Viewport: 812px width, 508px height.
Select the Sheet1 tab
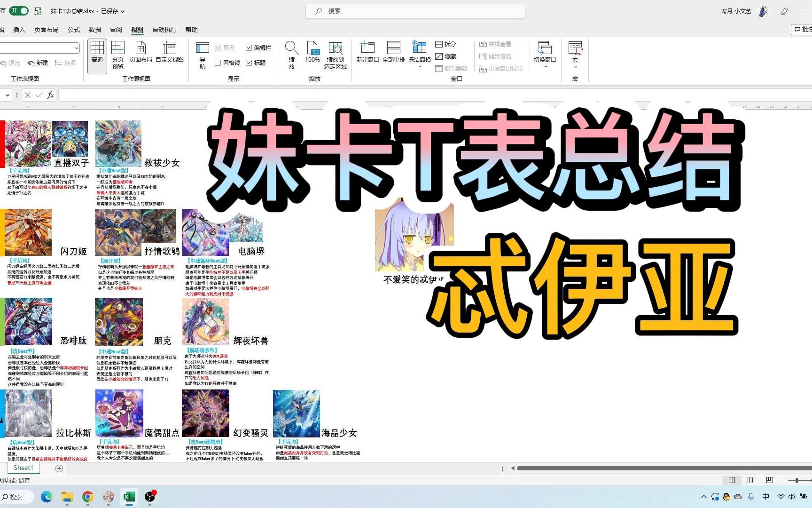(x=23, y=468)
